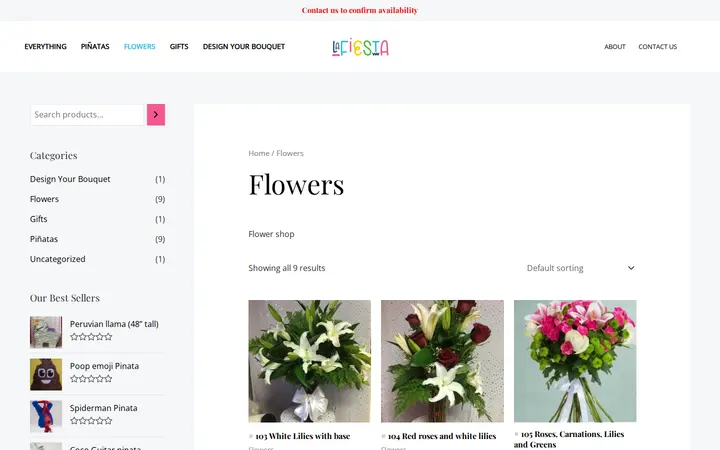Click the Flower shop description text
The height and width of the screenshot is (450, 720).
point(271,234)
